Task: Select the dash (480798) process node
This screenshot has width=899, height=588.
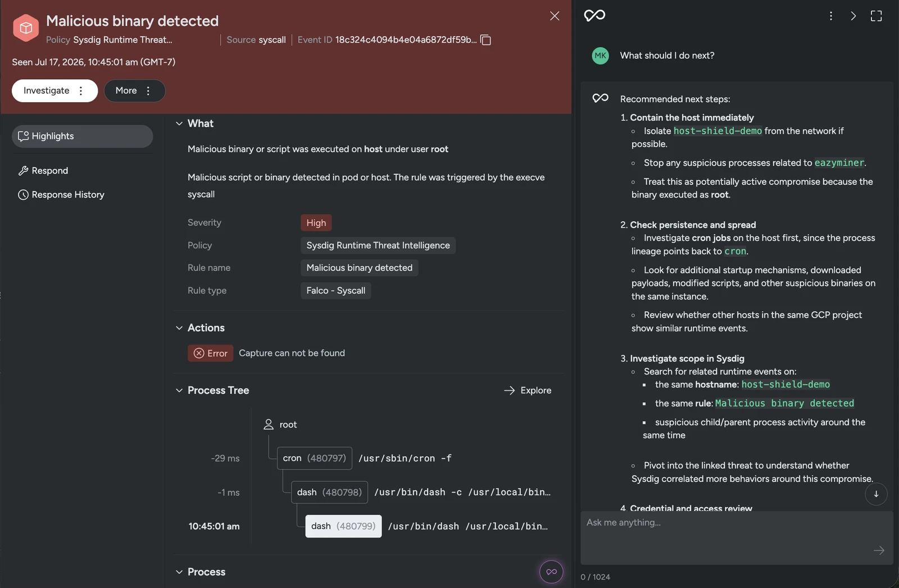Action: click(x=329, y=493)
